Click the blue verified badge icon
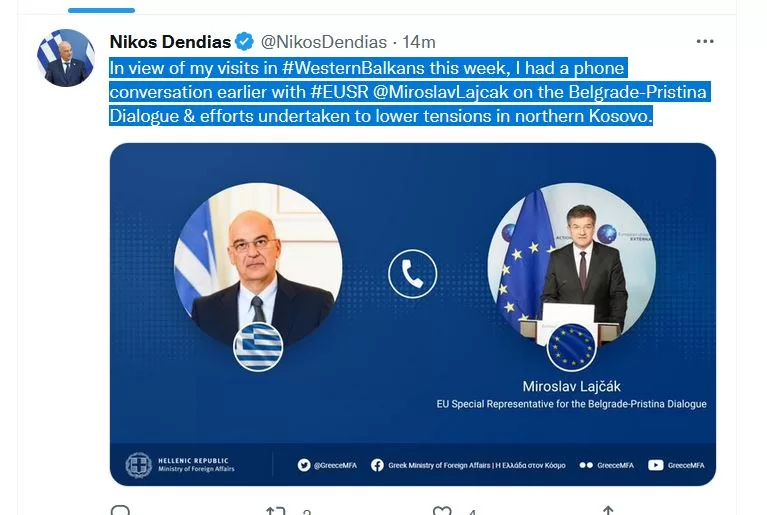Viewport: 767px width, 515px height. pyautogui.click(x=245, y=42)
